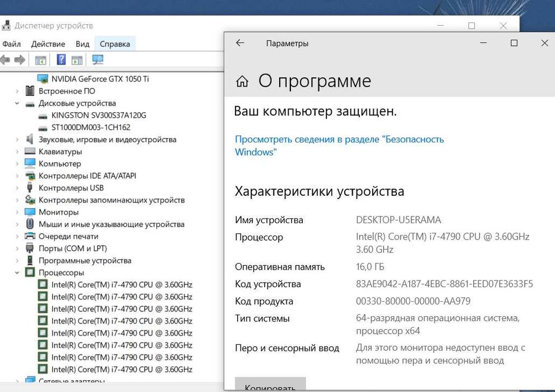Select ST1000DM003-1CH162 drive text
This screenshot has width=555, height=392.
coord(91,127)
